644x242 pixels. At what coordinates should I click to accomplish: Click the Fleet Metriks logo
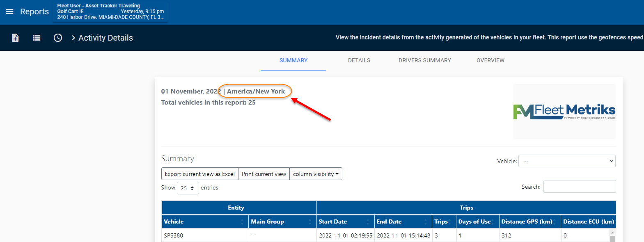(564, 111)
